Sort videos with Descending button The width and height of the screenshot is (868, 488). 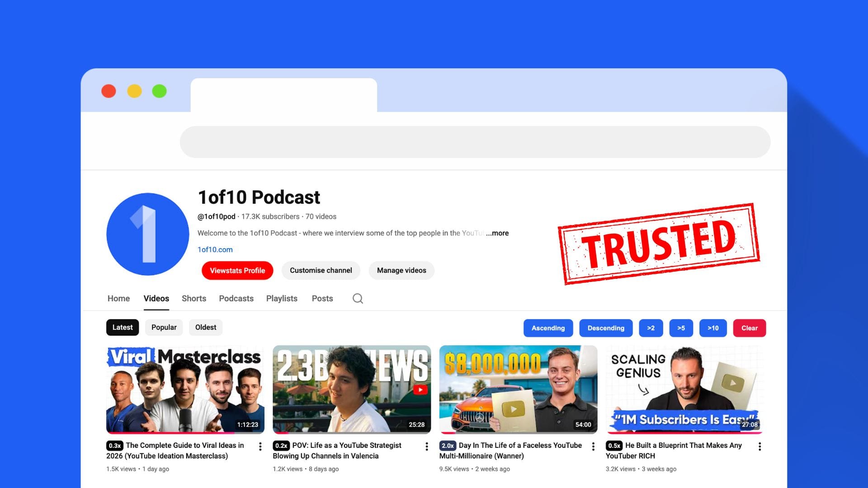[x=606, y=328]
